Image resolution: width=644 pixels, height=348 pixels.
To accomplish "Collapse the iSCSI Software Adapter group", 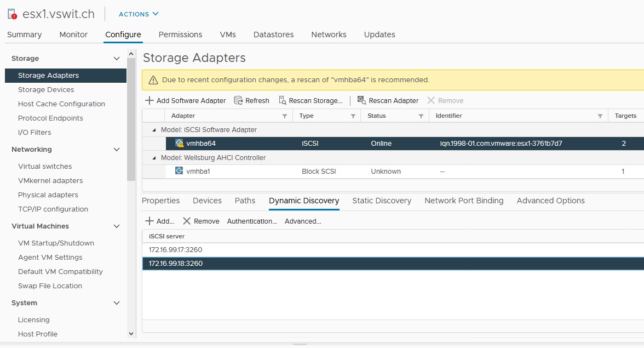I will pos(153,130).
